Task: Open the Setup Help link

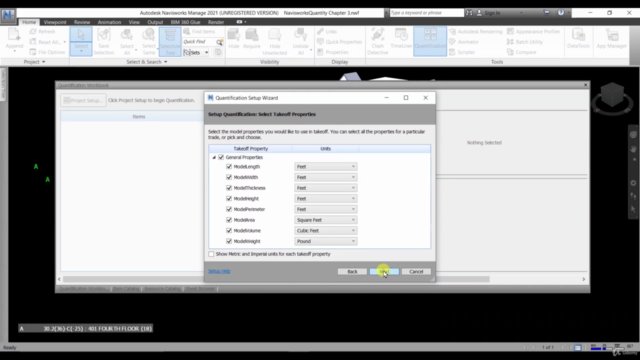Action: (x=219, y=271)
